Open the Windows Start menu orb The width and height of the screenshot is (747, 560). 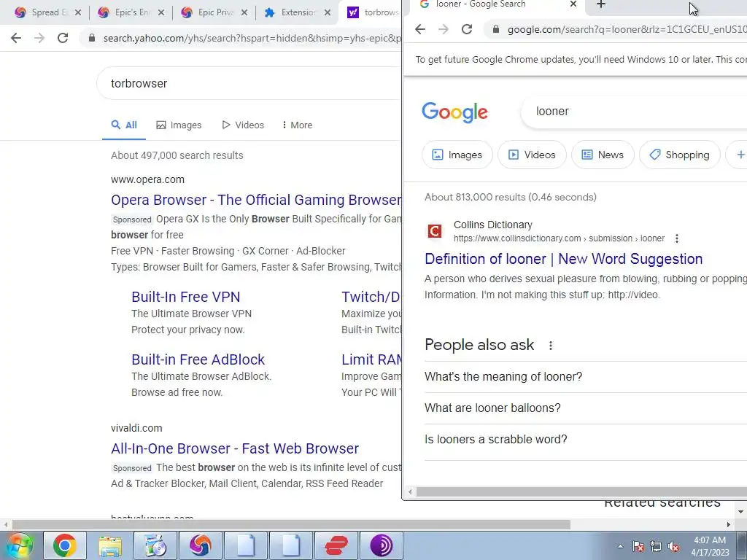(x=19, y=545)
